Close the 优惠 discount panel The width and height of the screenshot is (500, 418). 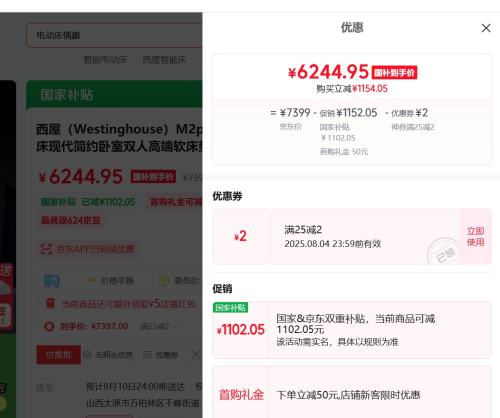[x=486, y=28]
